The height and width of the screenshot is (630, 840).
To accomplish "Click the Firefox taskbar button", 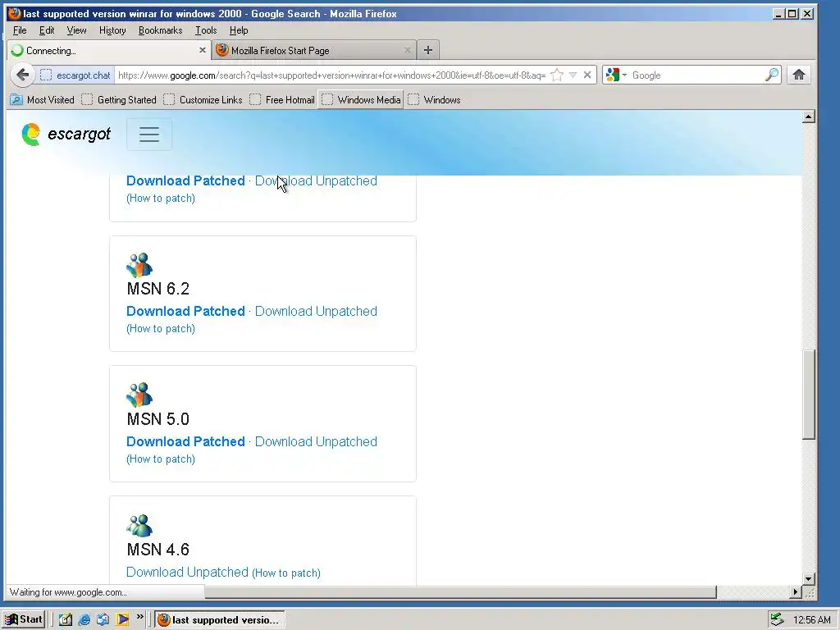I will [x=220, y=620].
